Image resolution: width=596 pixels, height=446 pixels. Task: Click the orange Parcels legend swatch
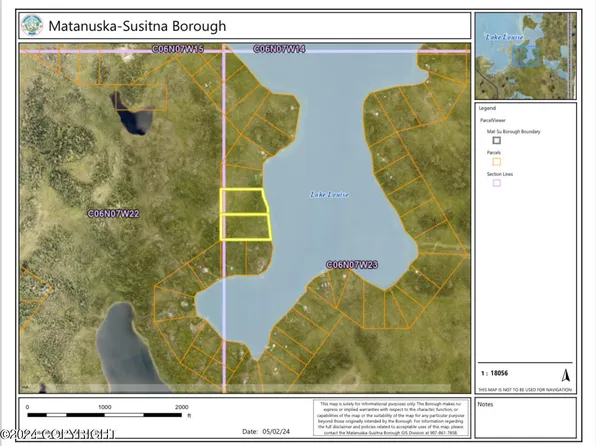(x=496, y=162)
